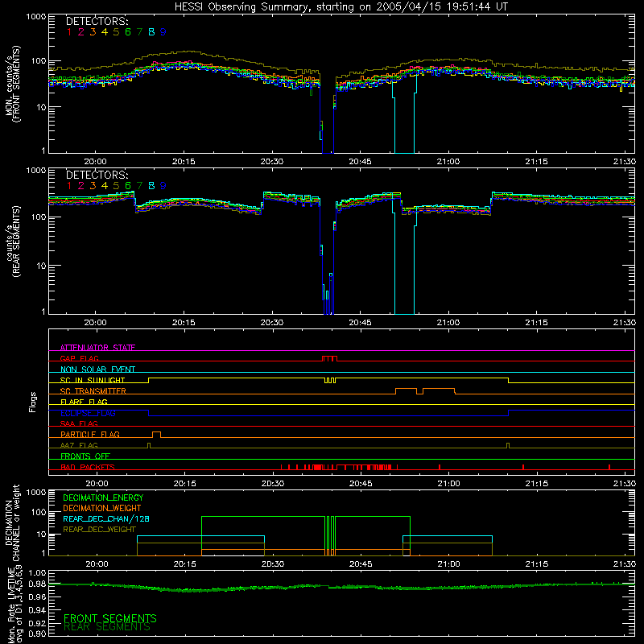The width and height of the screenshot is (644, 644).
Task: Click the DECIMATION_ENERGY legend entry
Action: point(103,497)
